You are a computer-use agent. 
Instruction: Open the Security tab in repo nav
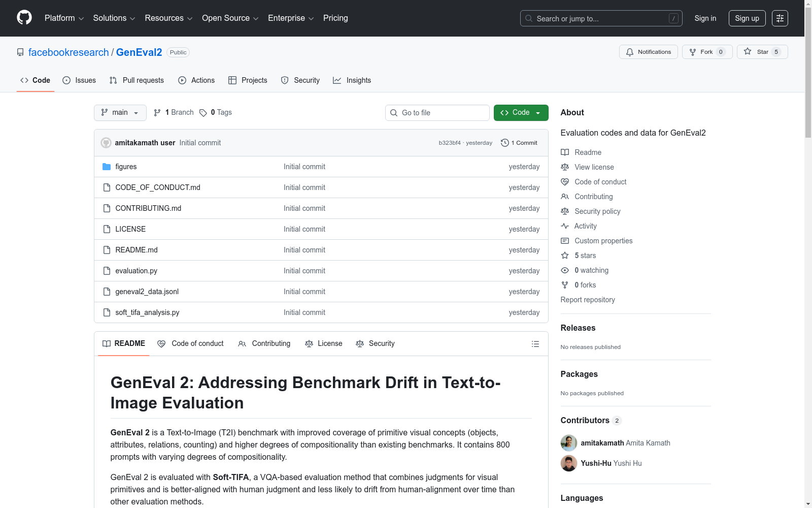tap(300, 80)
